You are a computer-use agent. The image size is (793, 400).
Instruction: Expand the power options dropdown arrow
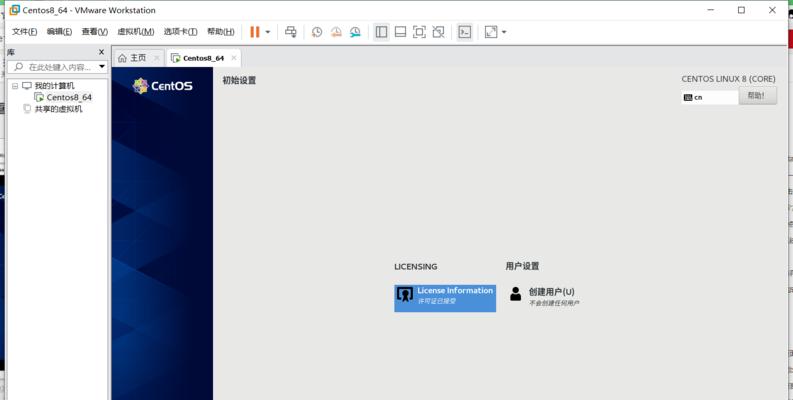(x=268, y=32)
